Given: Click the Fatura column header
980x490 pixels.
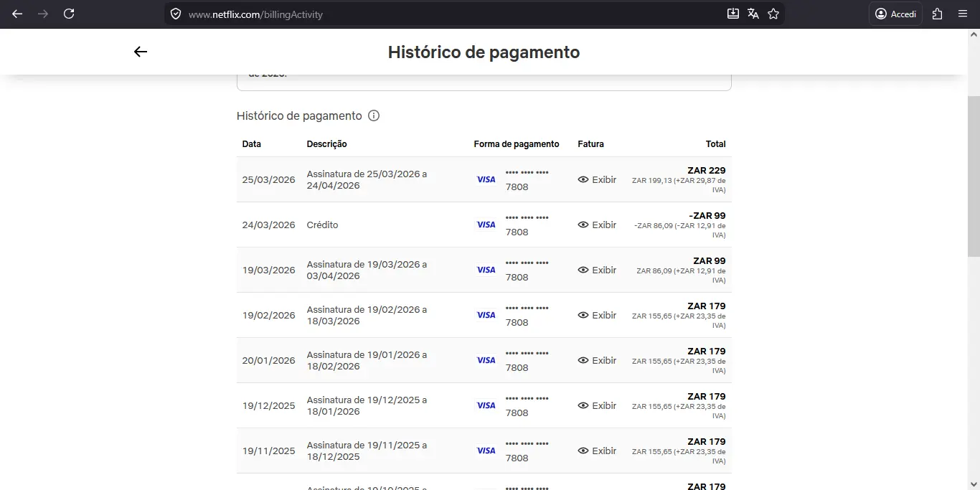Looking at the screenshot, I should tap(591, 144).
